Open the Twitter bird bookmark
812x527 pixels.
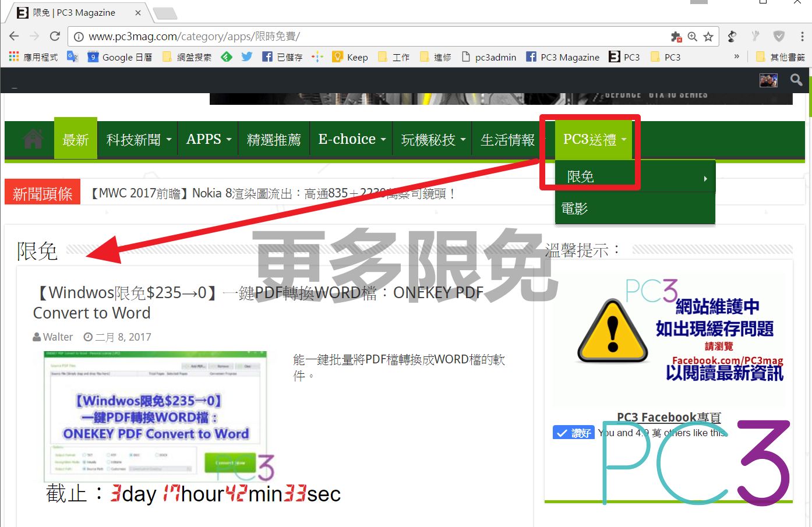247,56
